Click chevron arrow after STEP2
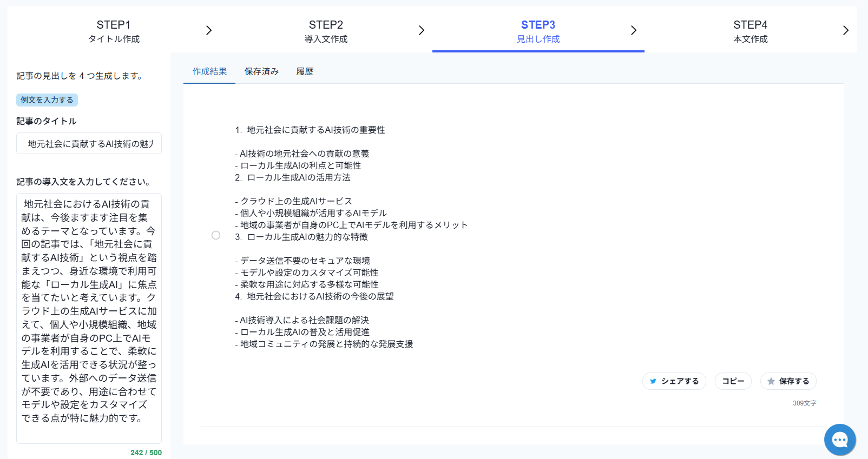Screen dimensions: 868x459 (422, 30)
